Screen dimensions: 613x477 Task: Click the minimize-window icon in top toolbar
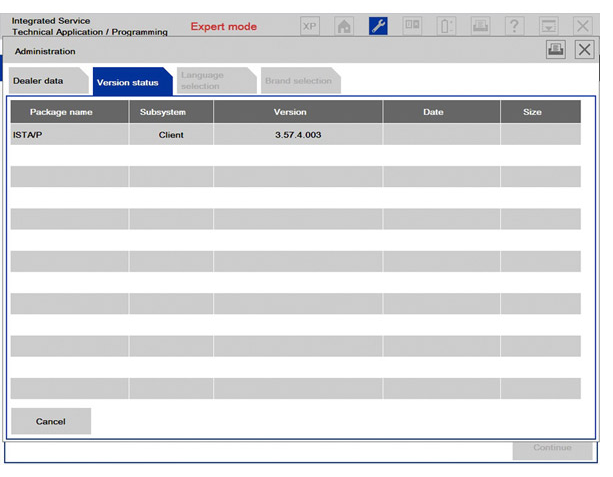click(548, 26)
